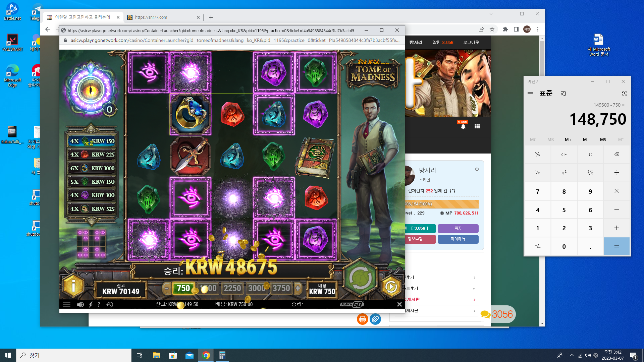Viewport: 644px width, 362px height.
Task: Expand the bottom 게시판 row chevron
Action: (474, 311)
